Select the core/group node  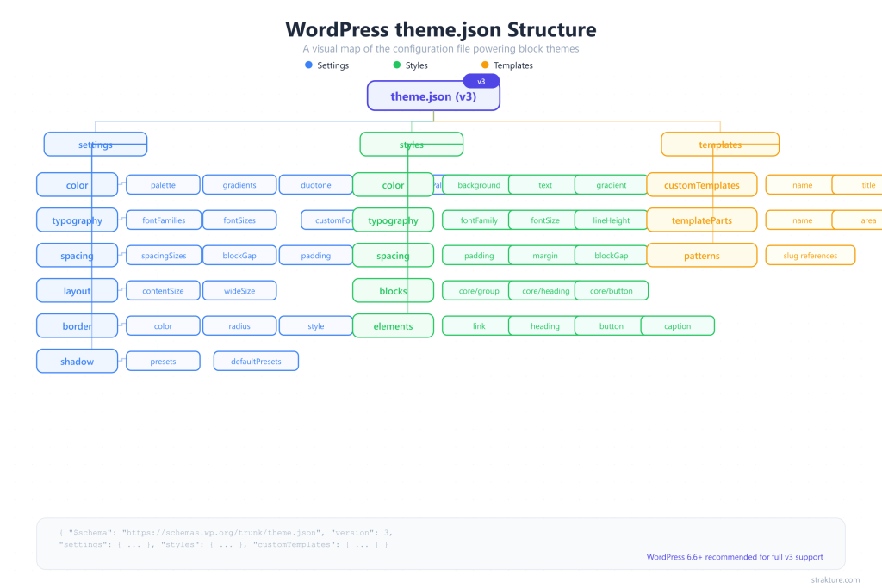[479, 291]
